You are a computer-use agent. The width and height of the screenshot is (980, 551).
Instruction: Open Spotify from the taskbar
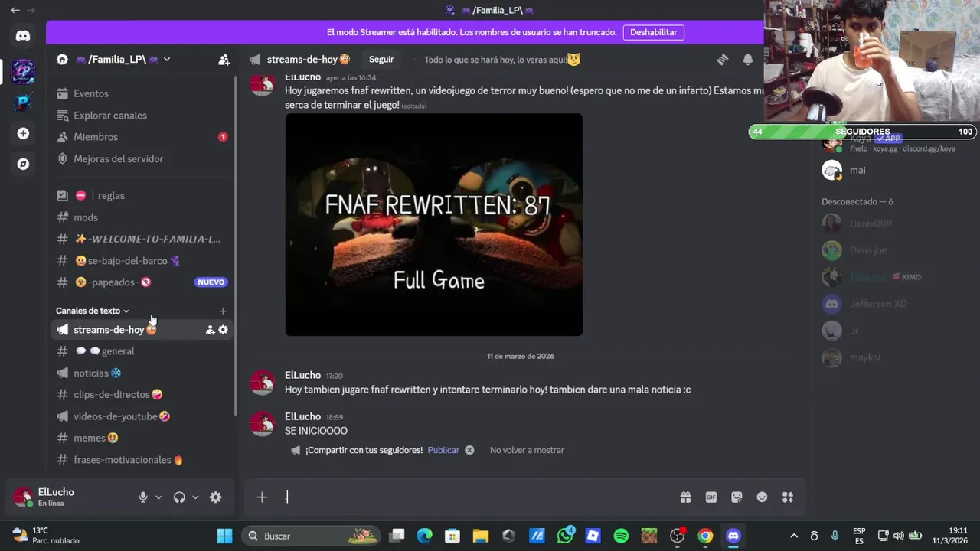[621, 536]
